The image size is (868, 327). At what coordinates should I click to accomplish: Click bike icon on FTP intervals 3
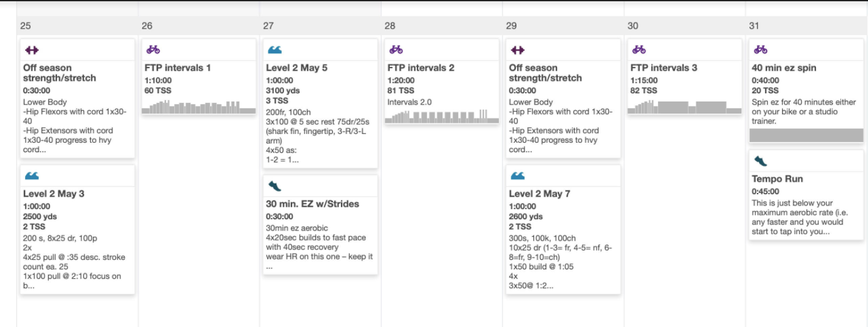coord(639,49)
